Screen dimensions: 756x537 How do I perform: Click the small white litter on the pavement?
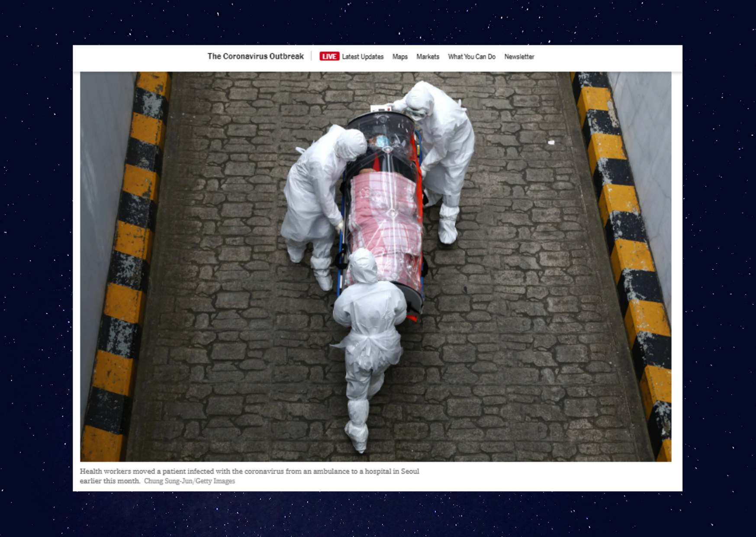[551, 142]
